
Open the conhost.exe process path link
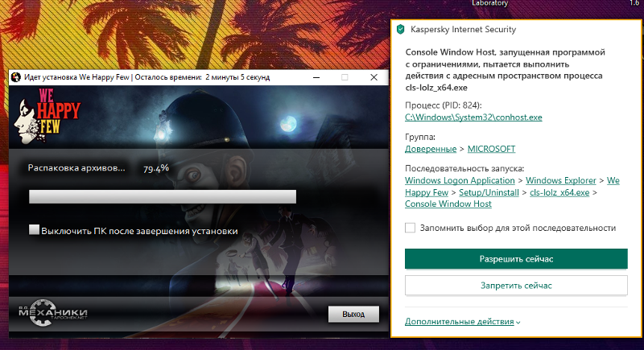[473, 117]
